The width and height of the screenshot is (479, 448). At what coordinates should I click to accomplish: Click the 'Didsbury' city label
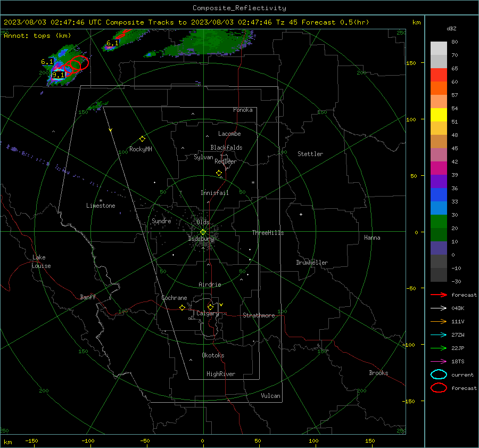pyautogui.click(x=201, y=239)
